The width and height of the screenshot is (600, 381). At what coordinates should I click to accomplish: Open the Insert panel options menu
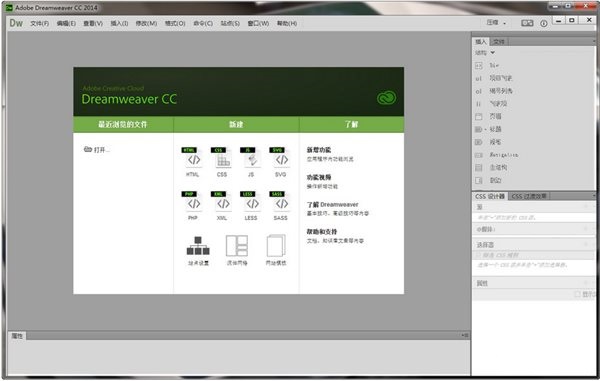point(593,41)
